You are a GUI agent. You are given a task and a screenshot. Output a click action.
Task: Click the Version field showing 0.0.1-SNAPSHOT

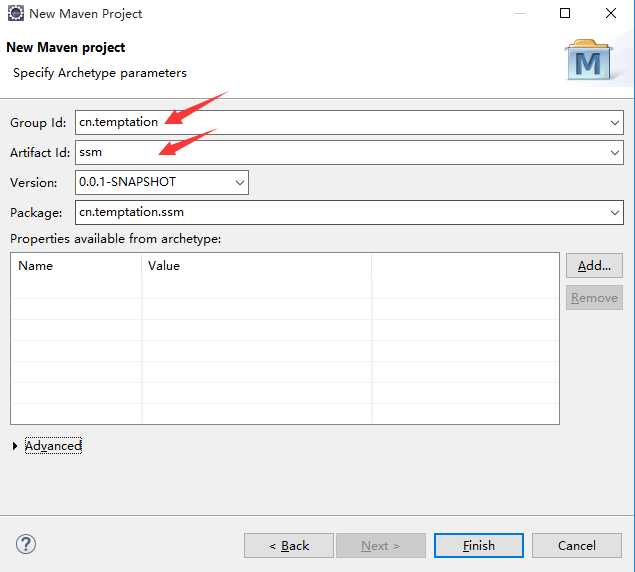click(x=162, y=182)
